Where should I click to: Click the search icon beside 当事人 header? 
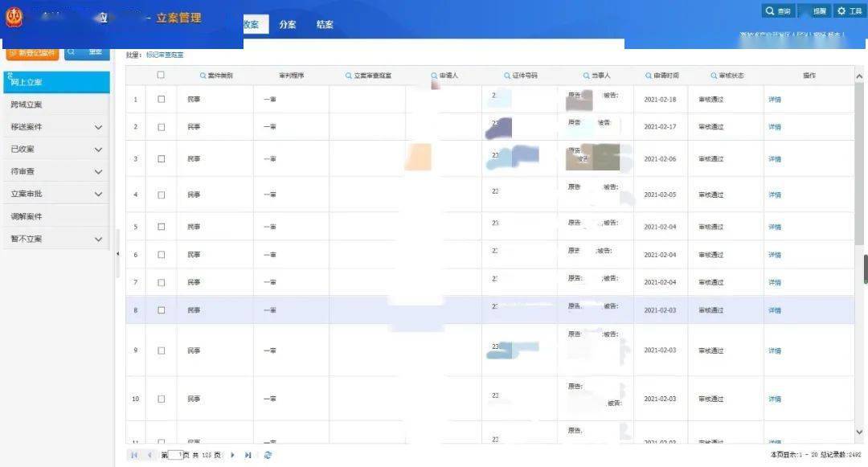click(x=586, y=76)
